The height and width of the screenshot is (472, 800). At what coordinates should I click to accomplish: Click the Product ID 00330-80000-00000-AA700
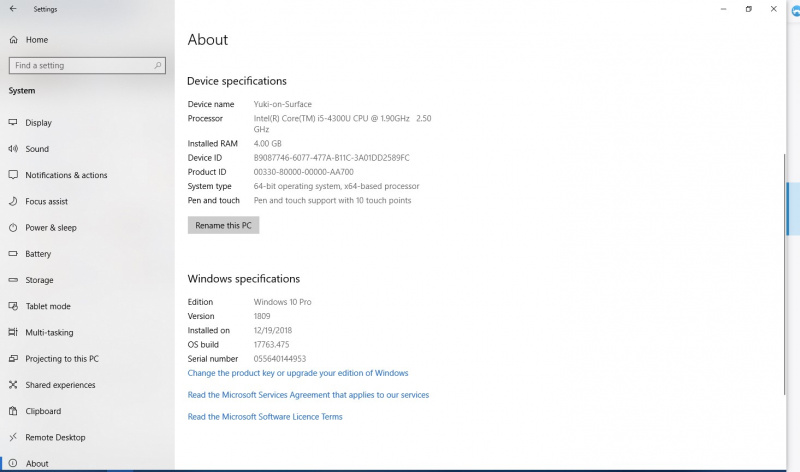[x=304, y=172]
